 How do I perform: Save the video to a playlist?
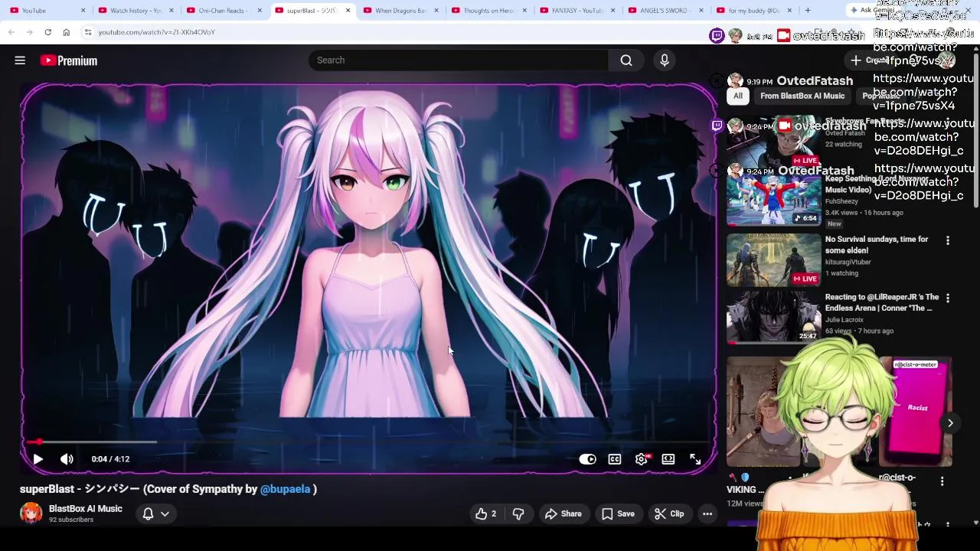pos(618,514)
